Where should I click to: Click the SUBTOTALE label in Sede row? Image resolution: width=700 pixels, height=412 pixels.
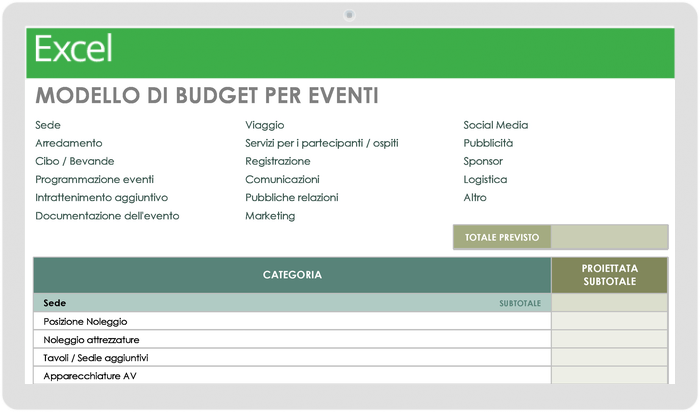coord(520,304)
